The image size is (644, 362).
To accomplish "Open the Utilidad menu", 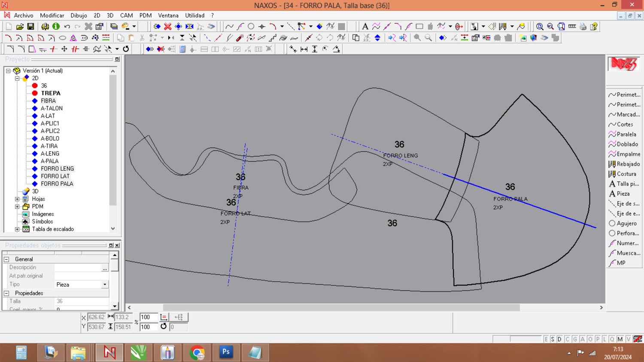I will click(195, 15).
